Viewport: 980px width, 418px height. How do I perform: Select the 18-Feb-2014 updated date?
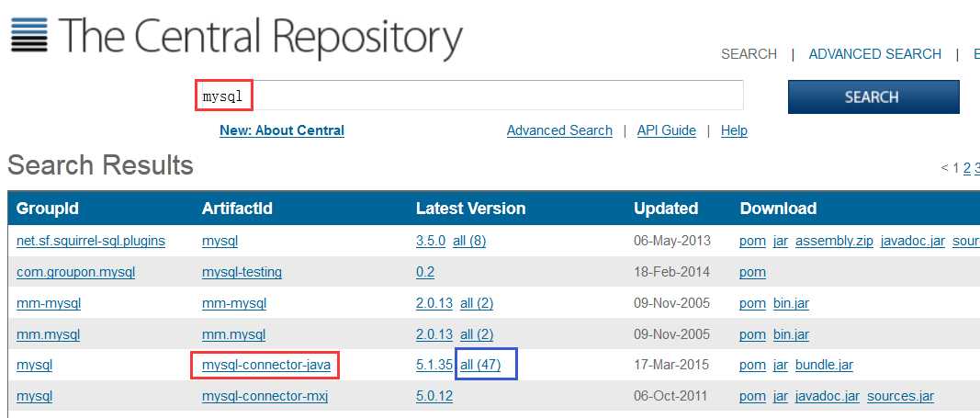pyautogui.click(x=672, y=272)
